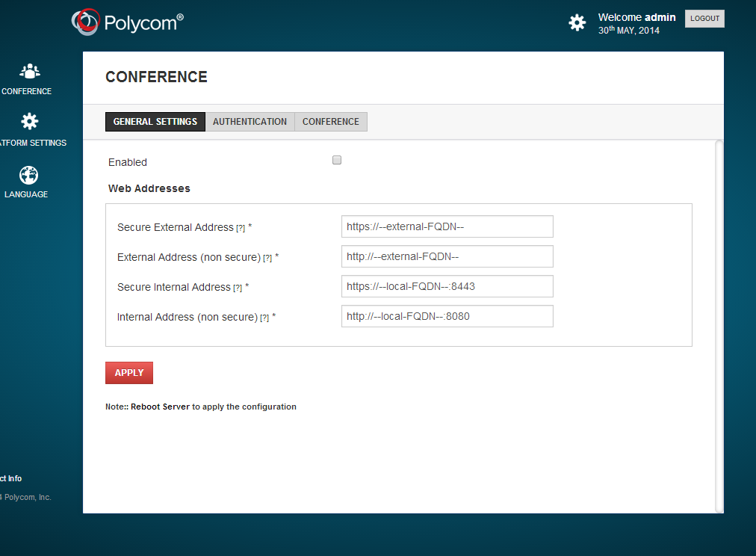756x556 pixels.
Task: Open the Language globe icon
Action: point(28,175)
